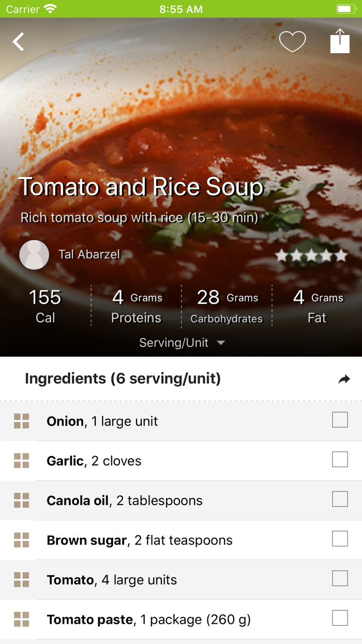
Task: Select the Carbohydrates stat
Action: click(226, 305)
